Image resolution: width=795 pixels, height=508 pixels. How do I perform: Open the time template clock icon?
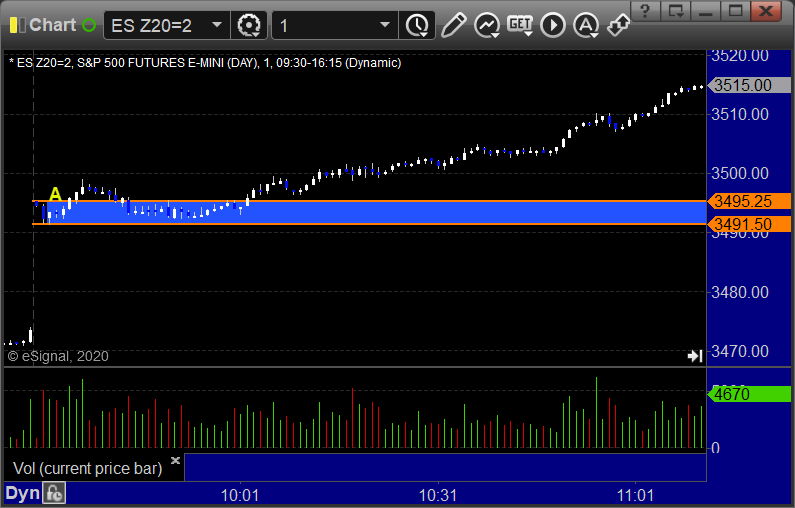click(x=417, y=25)
